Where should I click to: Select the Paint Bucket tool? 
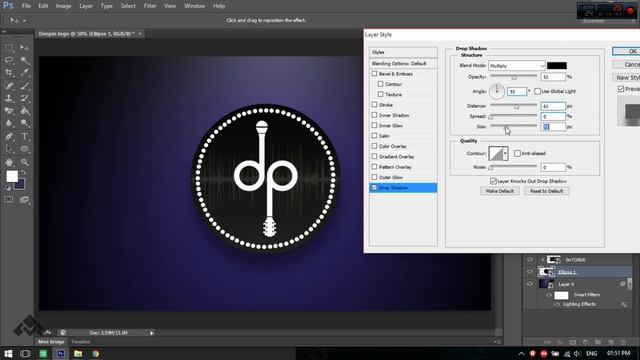(24, 111)
